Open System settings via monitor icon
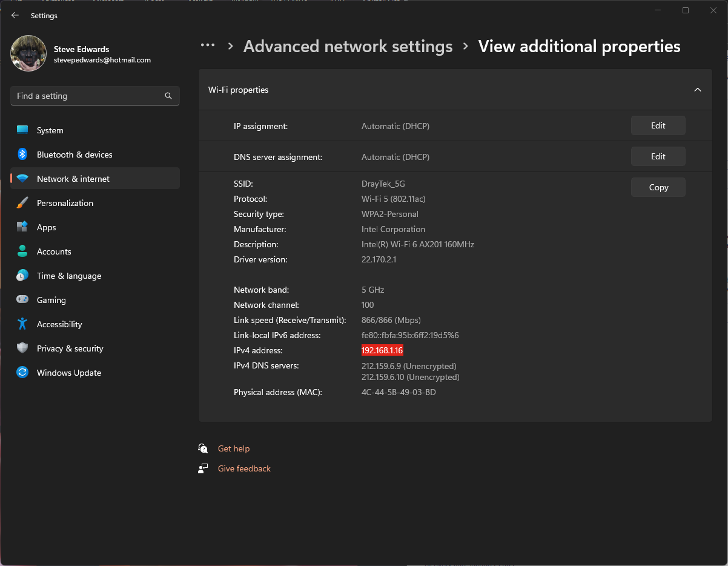This screenshot has width=728, height=566. pyautogui.click(x=22, y=130)
